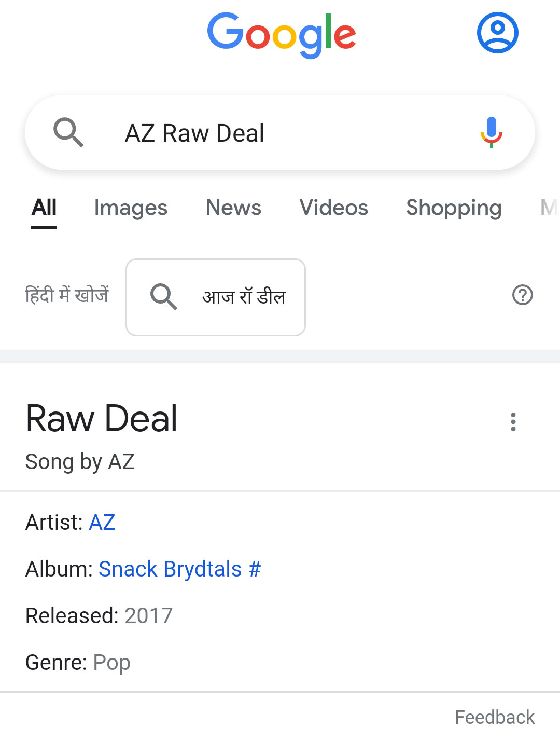Tap the search magnifier icon in search bar

(x=68, y=132)
